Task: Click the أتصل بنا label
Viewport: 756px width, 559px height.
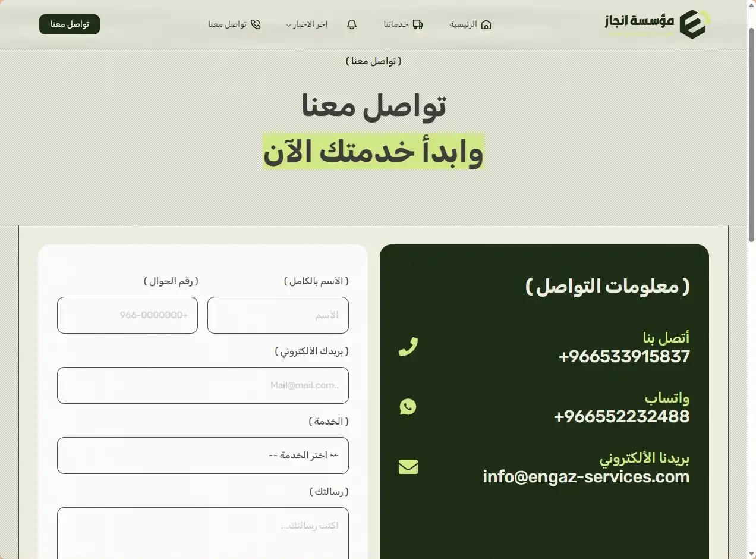Action: click(x=666, y=338)
